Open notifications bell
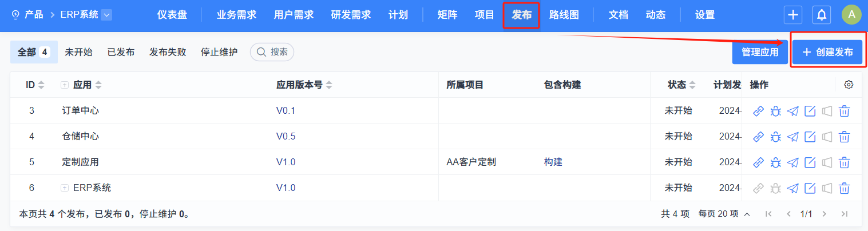Image resolution: width=868 pixels, height=231 pixels. pos(822,15)
